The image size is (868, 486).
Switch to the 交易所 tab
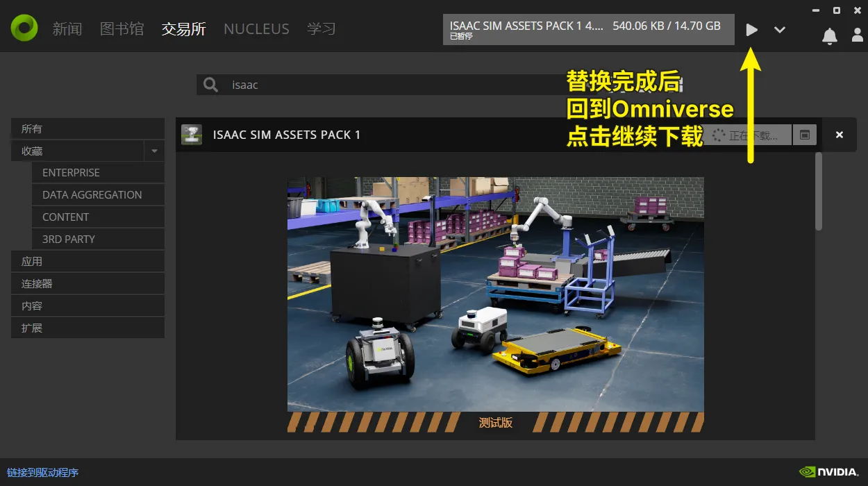tap(184, 29)
